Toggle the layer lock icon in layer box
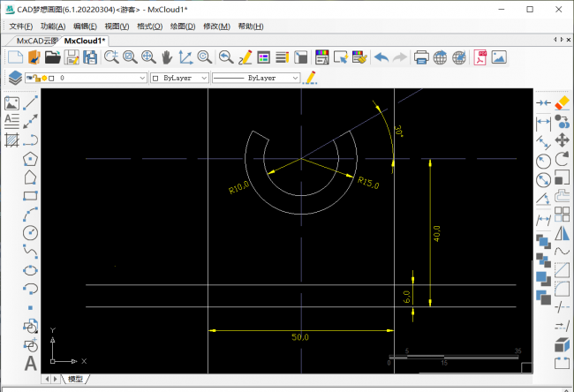Image resolution: width=574 pixels, height=392 pixels. tap(36, 78)
